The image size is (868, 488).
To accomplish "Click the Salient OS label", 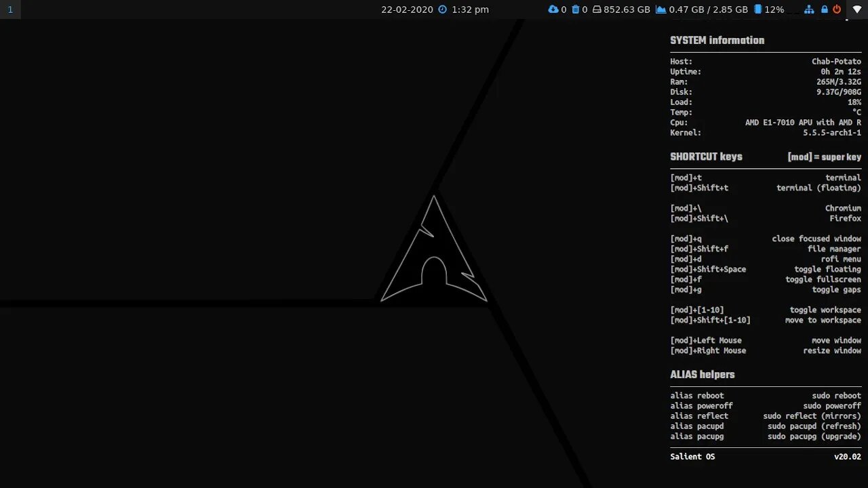I will pos(692,457).
